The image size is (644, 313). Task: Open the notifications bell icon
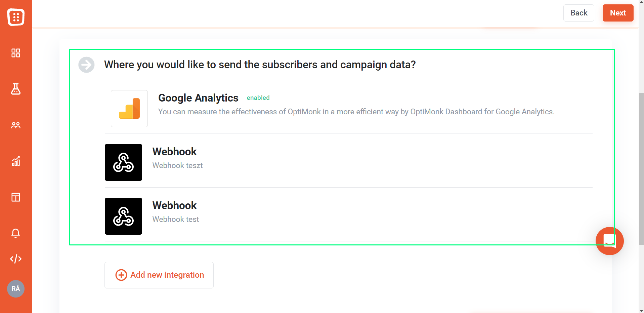click(16, 233)
